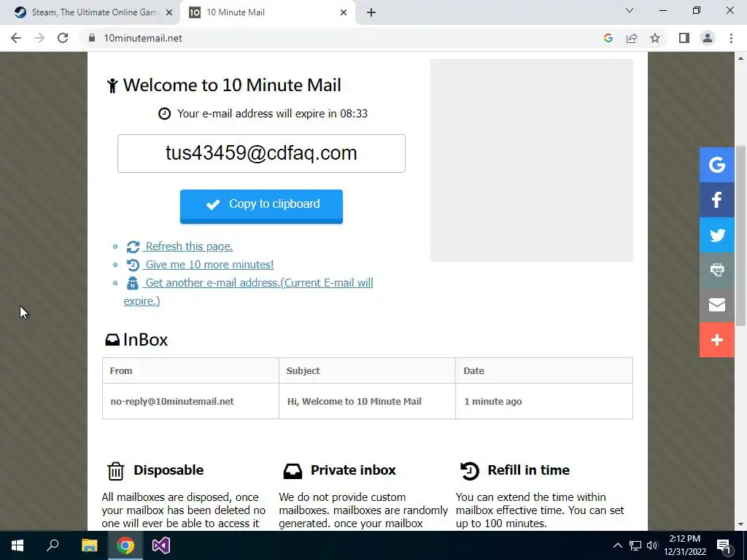Open Chrome profile avatar menu

(708, 38)
